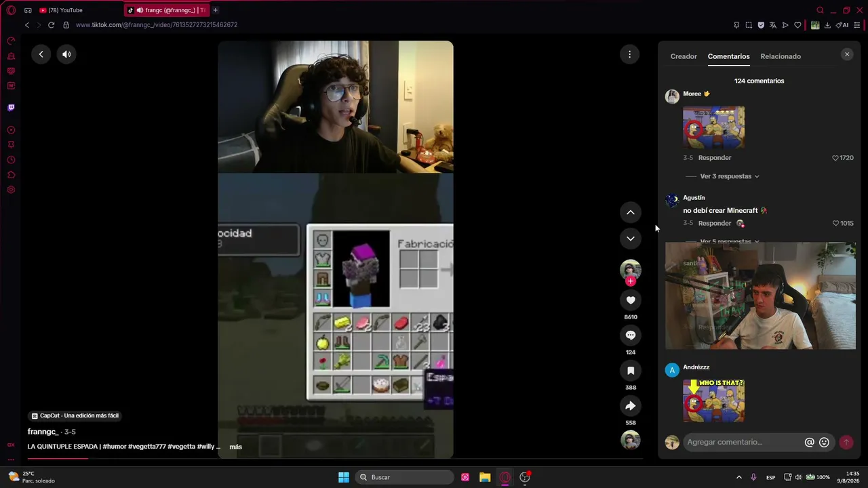Screen dimensions: 868x488
Task: Open File Explorer from the taskbar
Action: coord(485,477)
